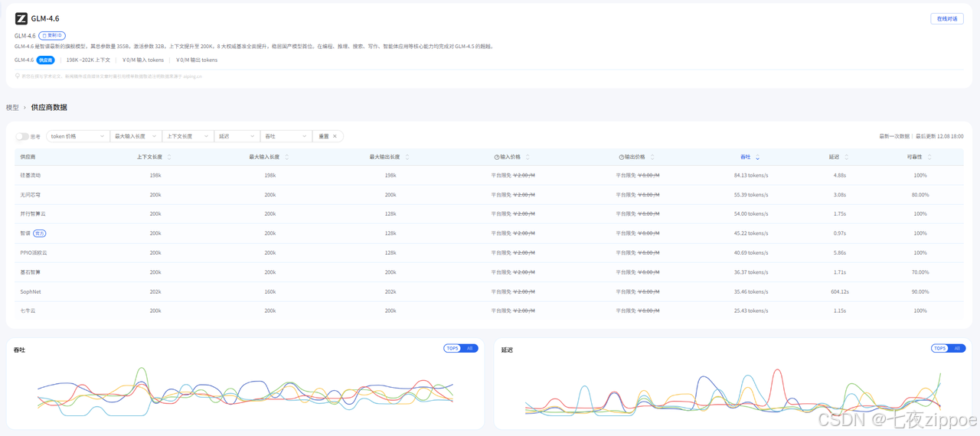Click ￥0/M 输入 tokens text

pos(143,60)
